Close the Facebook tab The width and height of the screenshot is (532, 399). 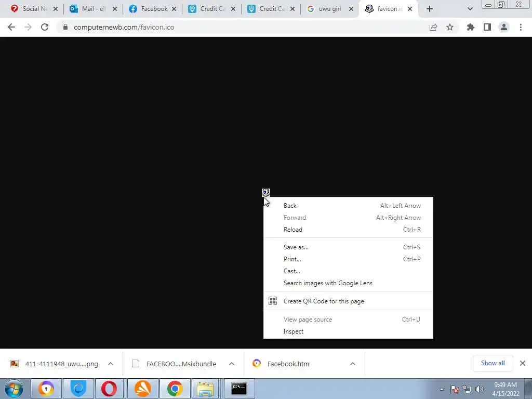(174, 9)
